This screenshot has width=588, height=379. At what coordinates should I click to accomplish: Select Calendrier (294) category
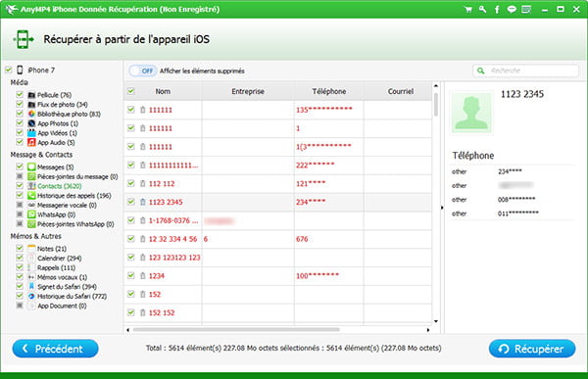[59, 259]
